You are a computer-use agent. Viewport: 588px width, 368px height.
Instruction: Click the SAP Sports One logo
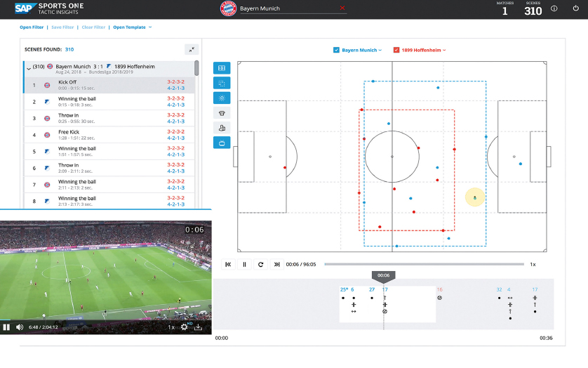[x=49, y=8]
